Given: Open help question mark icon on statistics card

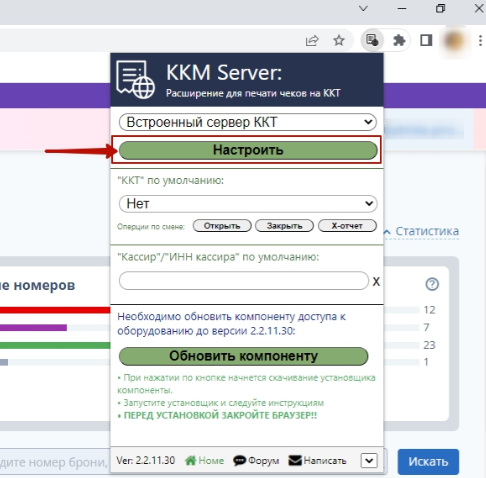Looking at the screenshot, I should tap(432, 284).
